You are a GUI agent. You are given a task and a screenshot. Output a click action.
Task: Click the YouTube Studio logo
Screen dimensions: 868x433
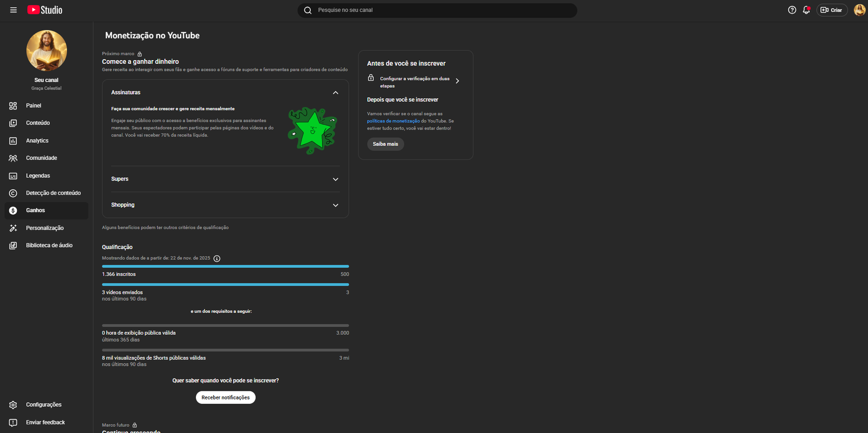click(45, 10)
